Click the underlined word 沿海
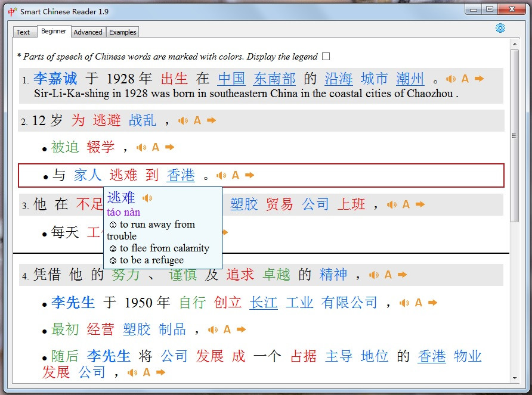The image size is (532, 395). tap(339, 79)
